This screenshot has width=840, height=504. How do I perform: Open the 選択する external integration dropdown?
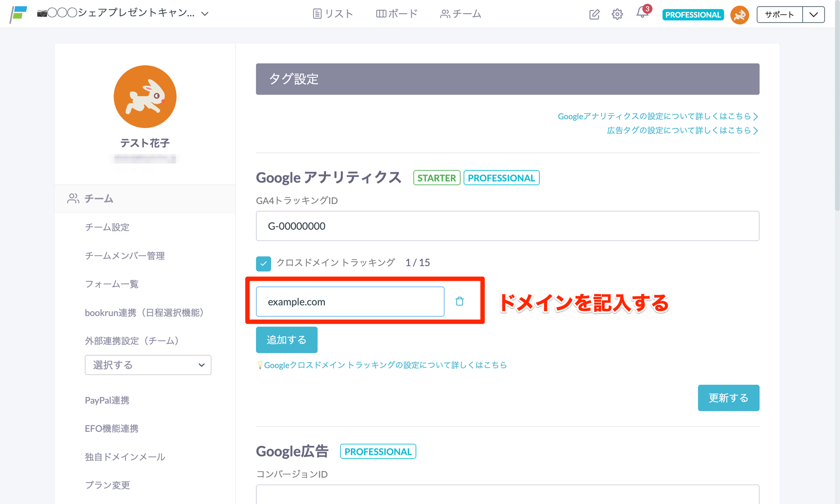tap(148, 365)
